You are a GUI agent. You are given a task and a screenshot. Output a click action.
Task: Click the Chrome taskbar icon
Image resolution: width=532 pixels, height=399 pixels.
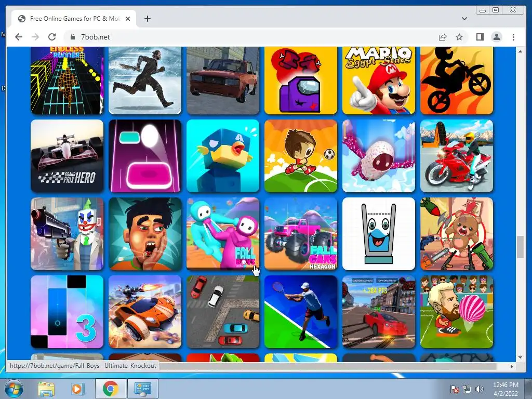pyautogui.click(x=110, y=389)
